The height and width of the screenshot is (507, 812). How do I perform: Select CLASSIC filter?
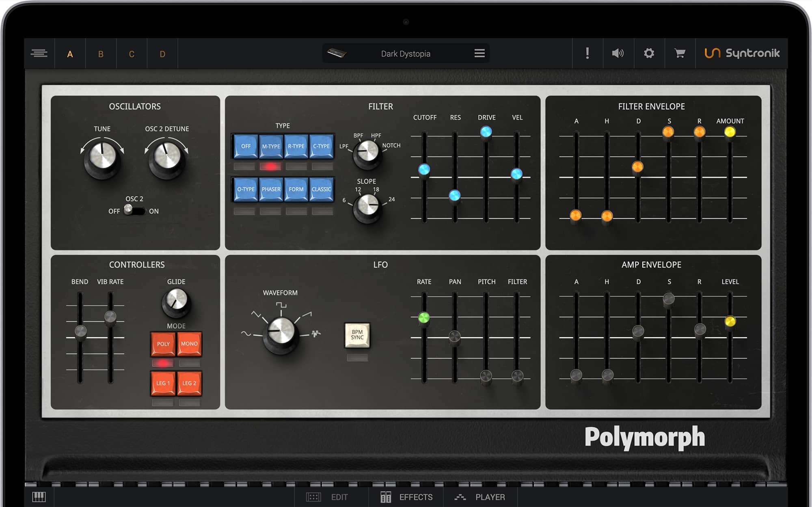[x=321, y=189]
